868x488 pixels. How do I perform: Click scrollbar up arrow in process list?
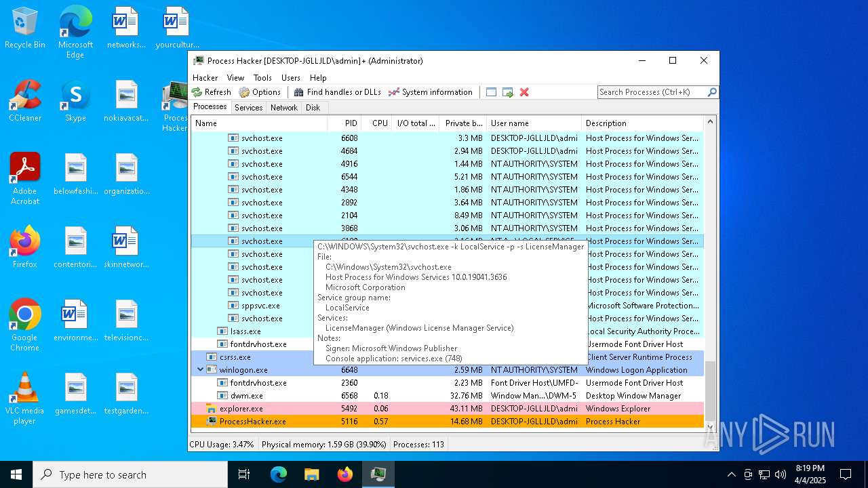tap(711, 122)
